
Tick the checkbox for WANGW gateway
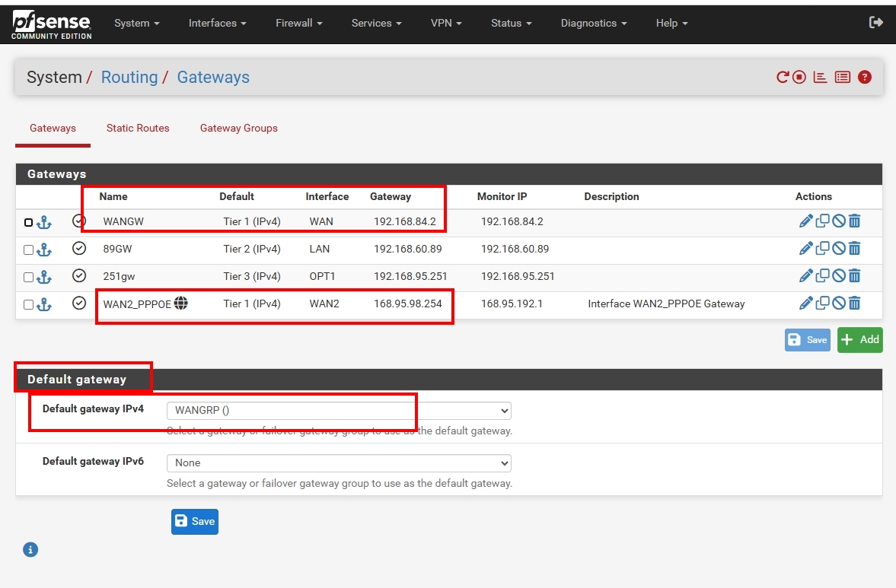point(28,222)
